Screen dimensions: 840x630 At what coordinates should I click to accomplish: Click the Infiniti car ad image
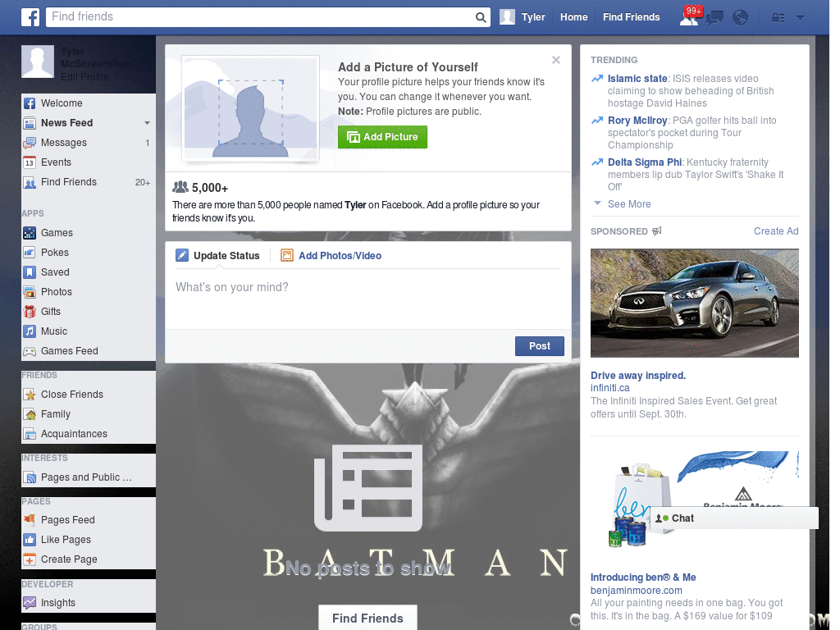pos(694,304)
